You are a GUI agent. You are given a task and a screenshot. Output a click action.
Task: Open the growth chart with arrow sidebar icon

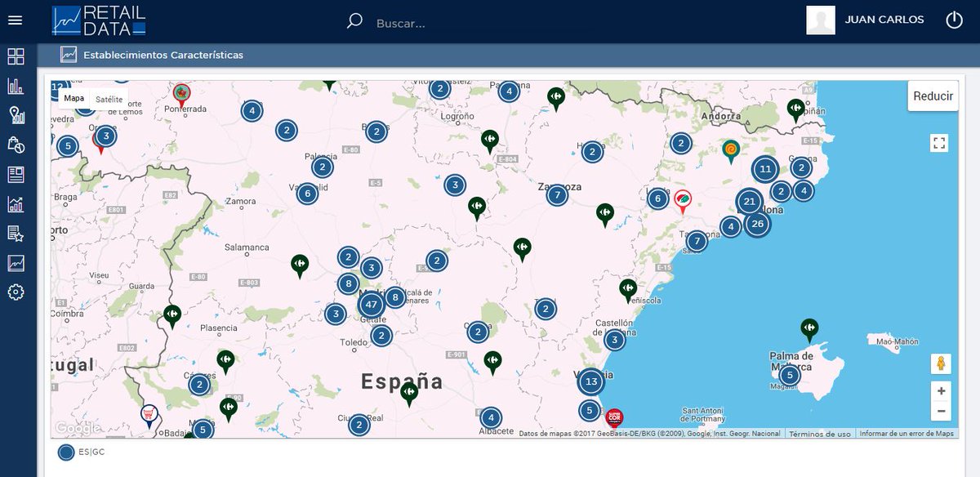16,204
